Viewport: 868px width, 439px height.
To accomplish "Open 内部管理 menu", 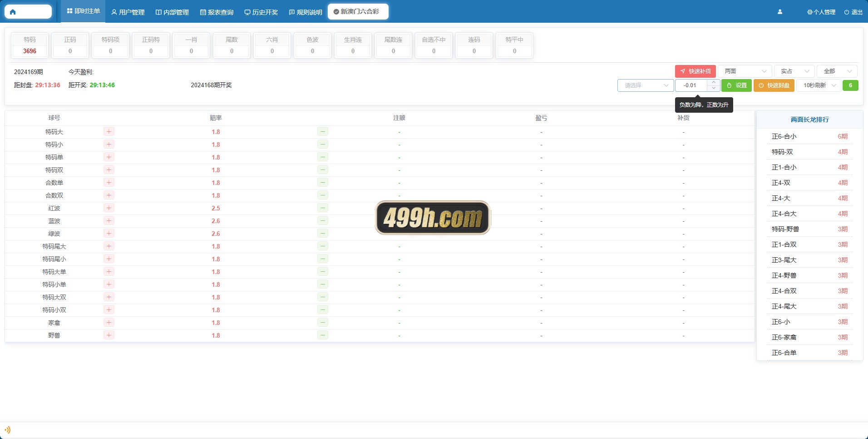I will tap(172, 12).
